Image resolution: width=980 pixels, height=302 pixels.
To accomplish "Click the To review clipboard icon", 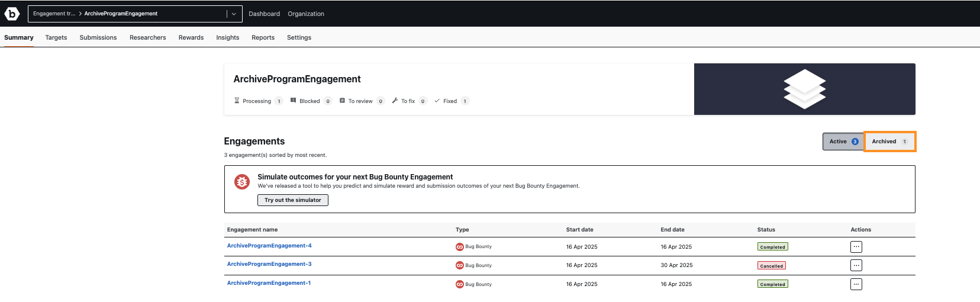I will tap(342, 101).
